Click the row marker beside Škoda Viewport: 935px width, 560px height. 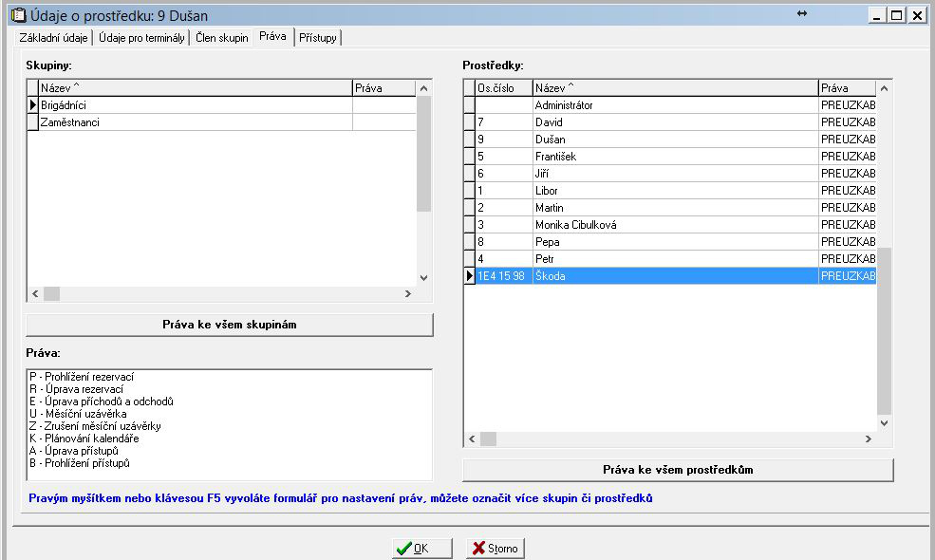[469, 276]
